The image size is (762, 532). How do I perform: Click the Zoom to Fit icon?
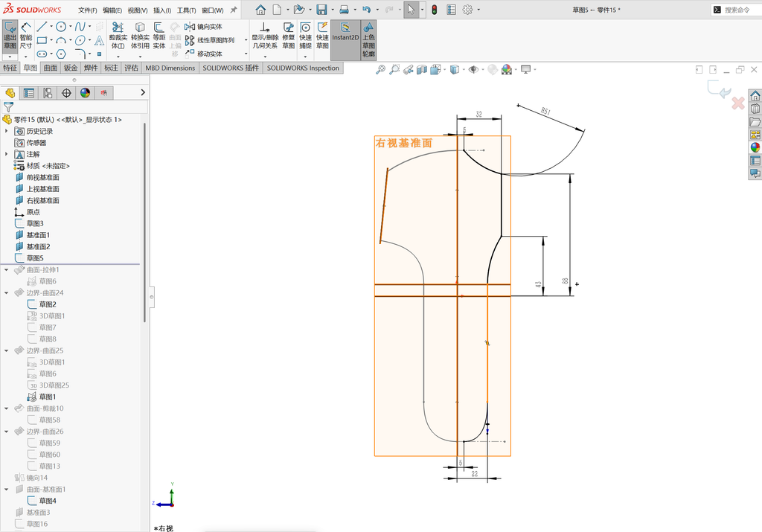point(380,69)
